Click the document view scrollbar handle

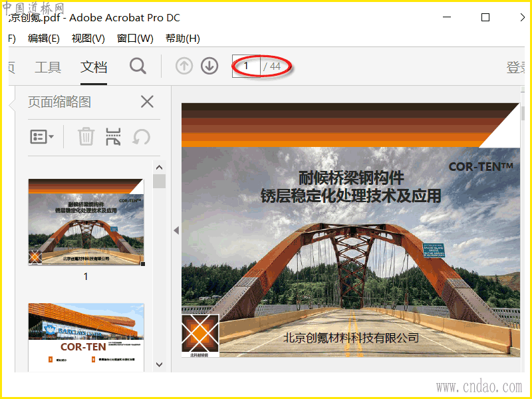pos(523,113)
